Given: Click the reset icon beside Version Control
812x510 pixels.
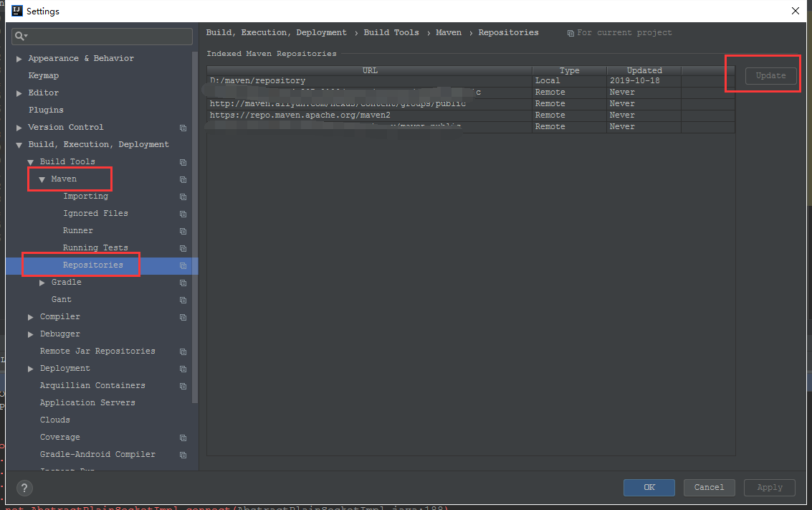Looking at the screenshot, I should [183, 128].
